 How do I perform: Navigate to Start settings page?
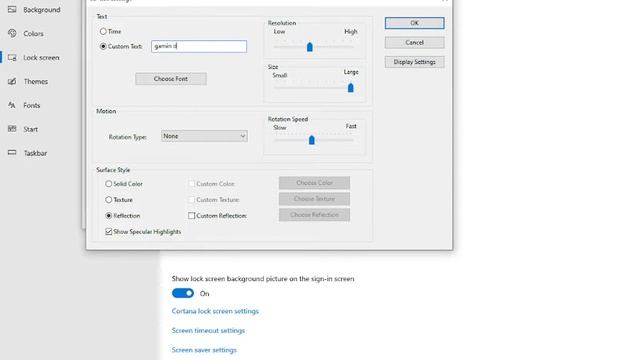coord(30,129)
